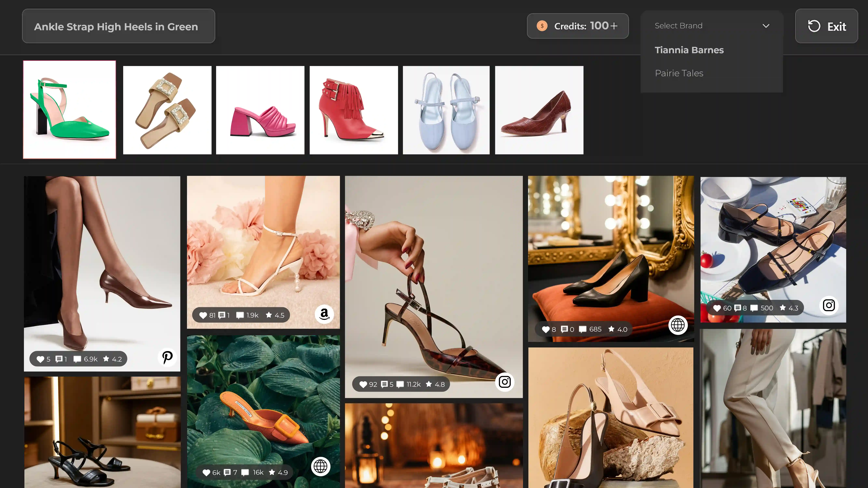Click the orange coin icon beside Credits
Screen dimensions: 868x488
point(542,26)
